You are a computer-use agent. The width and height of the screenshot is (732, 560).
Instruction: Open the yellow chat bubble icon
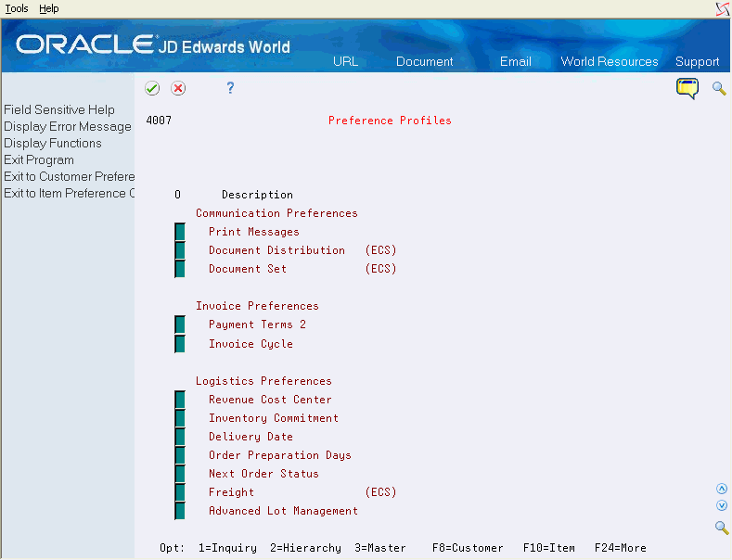687,88
